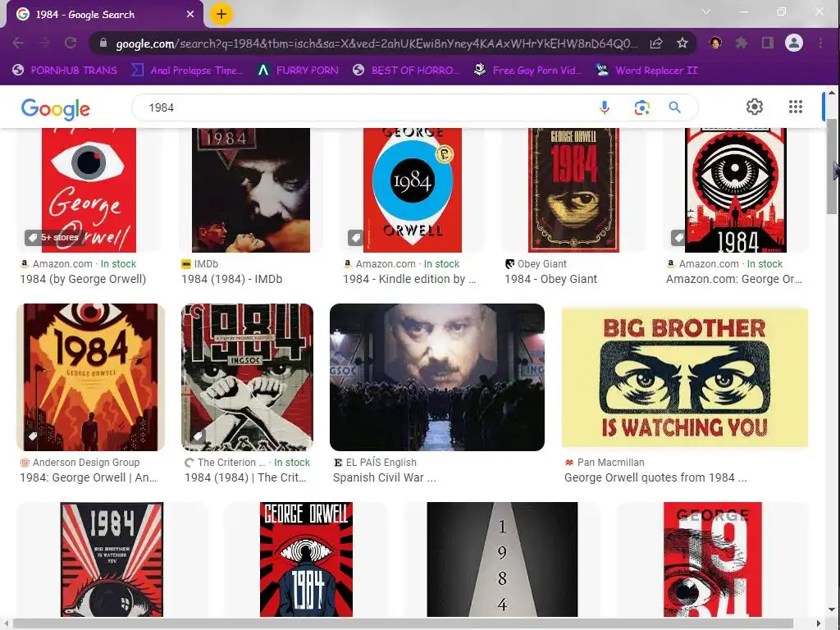The image size is (840, 630).
Task: Click the Obey Giant source label
Action: pyautogui.click(x=541, y=264)
